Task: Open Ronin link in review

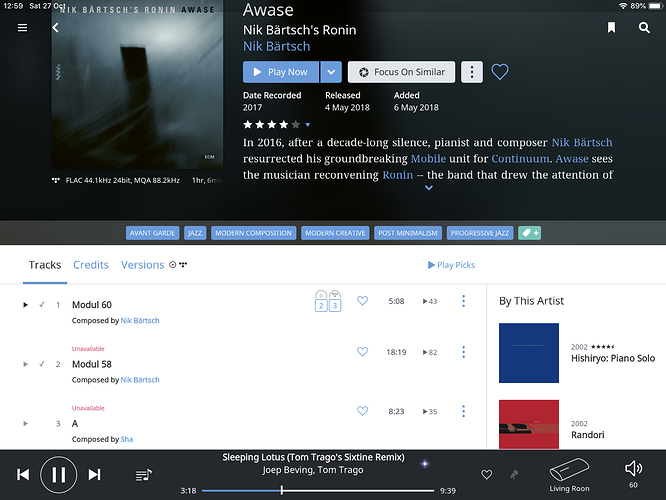Action: click(x=398, y=175)
